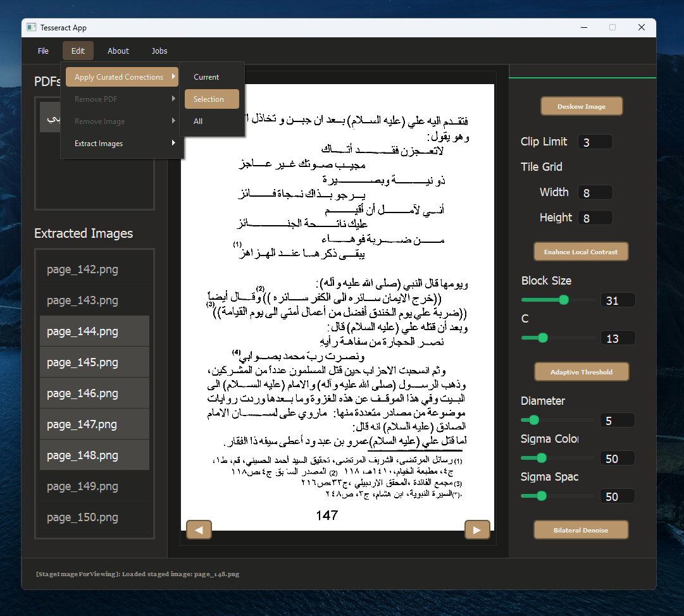
Task: Select page_148.png in Extracted Images
Action: [x=94, y=455]
